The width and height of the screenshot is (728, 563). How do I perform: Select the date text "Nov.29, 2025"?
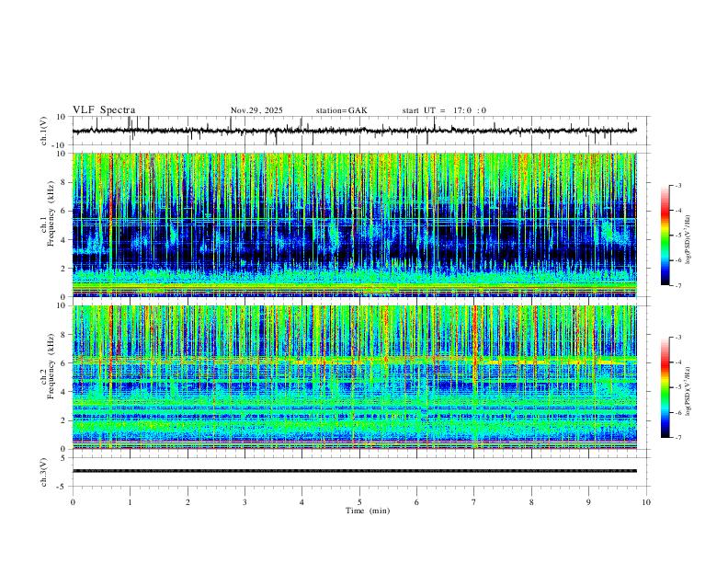tap(256, 110)
